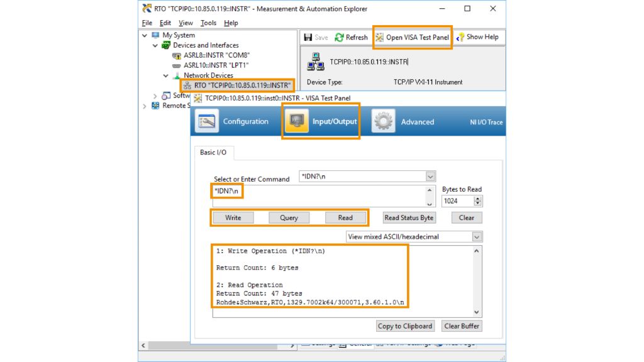Collapse the My System tree node
Viewport: 644px width, 362px height.
[146, 35]
